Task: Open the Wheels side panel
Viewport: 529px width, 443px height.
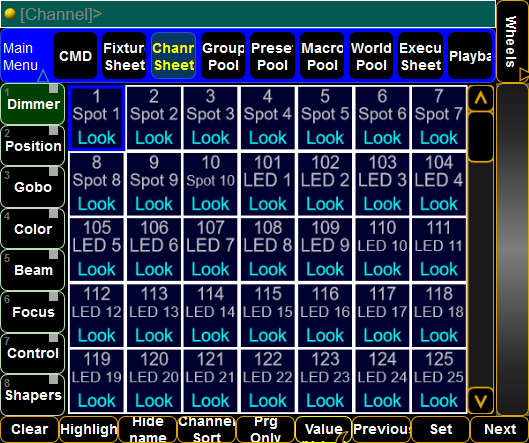Action: 512,41
